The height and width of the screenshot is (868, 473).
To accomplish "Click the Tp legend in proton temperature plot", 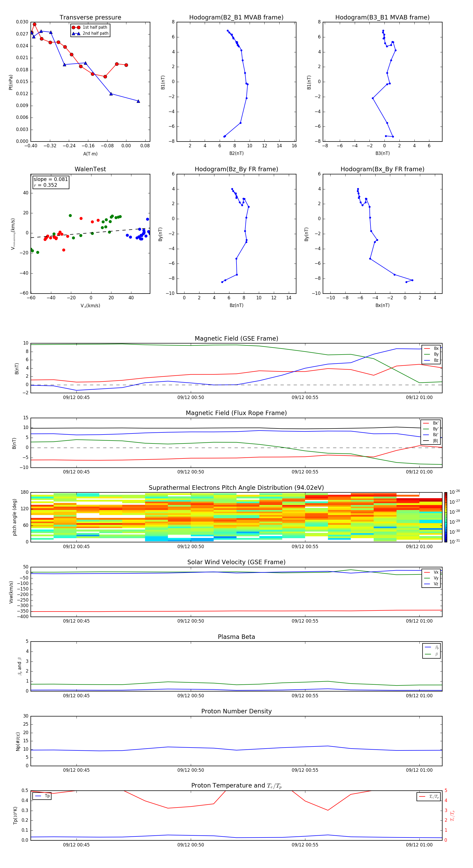I will tap(42, 796).
